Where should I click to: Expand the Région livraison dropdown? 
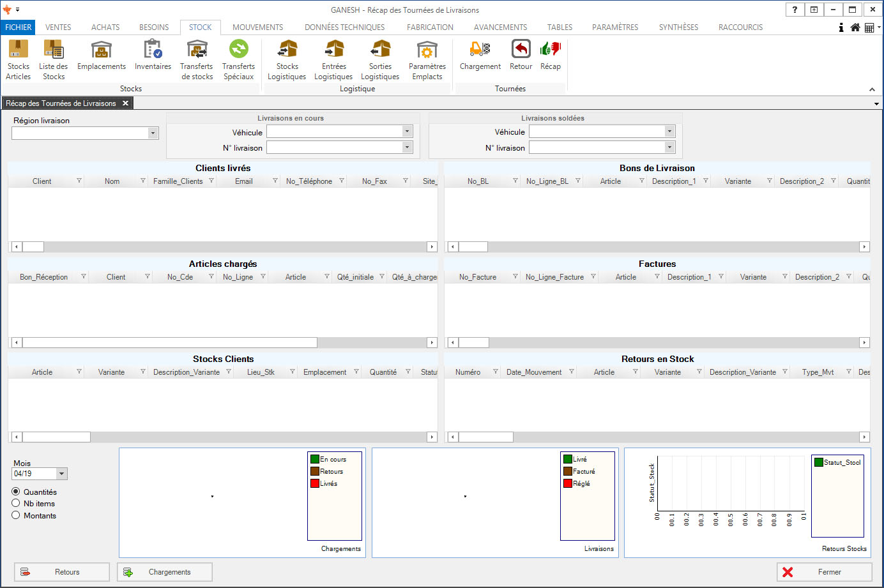153,133
